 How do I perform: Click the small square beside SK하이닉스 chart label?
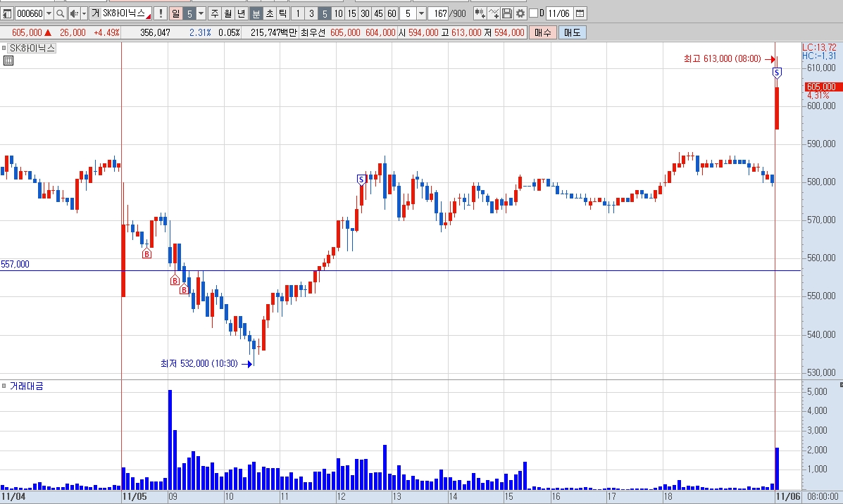[x=4, y=48]
